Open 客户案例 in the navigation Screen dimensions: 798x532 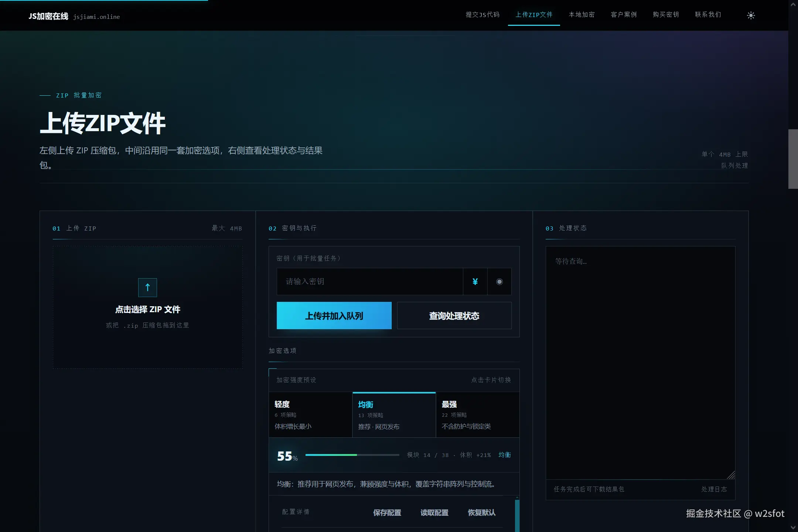point(624,15)
